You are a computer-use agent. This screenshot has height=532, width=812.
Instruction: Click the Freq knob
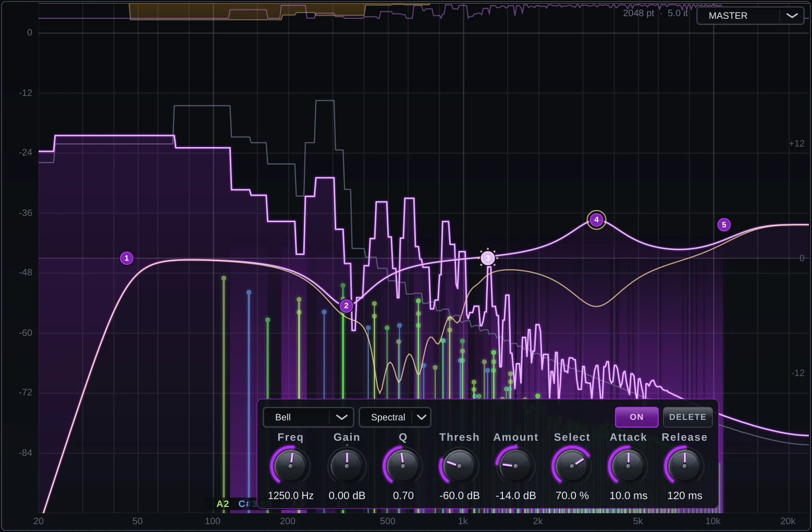click(x=290, y=465)
